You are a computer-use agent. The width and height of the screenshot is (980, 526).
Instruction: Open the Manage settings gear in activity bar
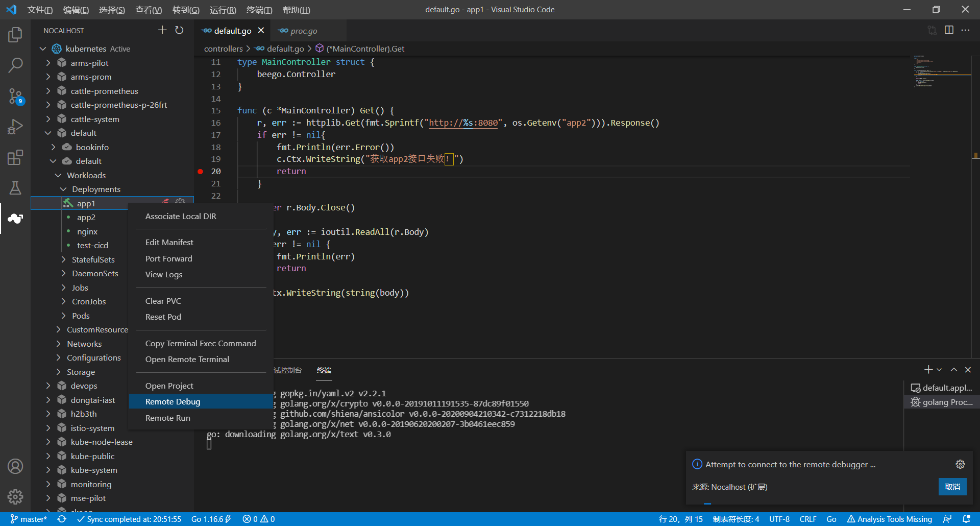[15, 496]
